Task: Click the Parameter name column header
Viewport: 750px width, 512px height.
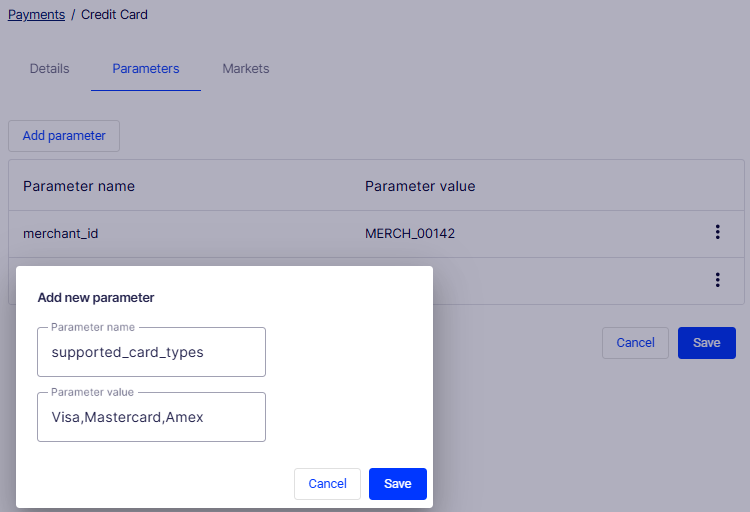Action: tap(79, 186)
